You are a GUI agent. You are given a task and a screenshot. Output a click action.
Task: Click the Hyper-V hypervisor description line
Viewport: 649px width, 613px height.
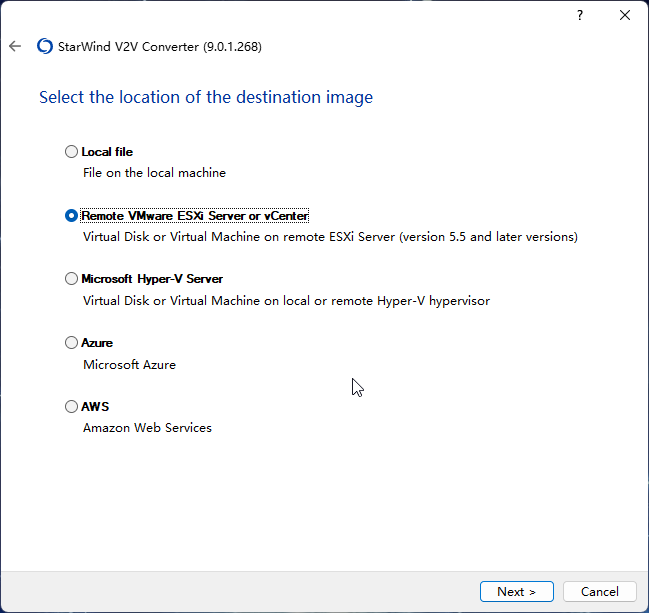point(286,300)
